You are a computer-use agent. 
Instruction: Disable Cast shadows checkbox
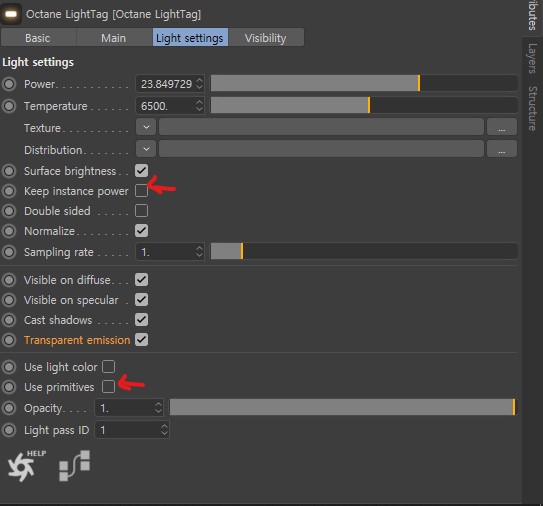(x=141, y=320)
